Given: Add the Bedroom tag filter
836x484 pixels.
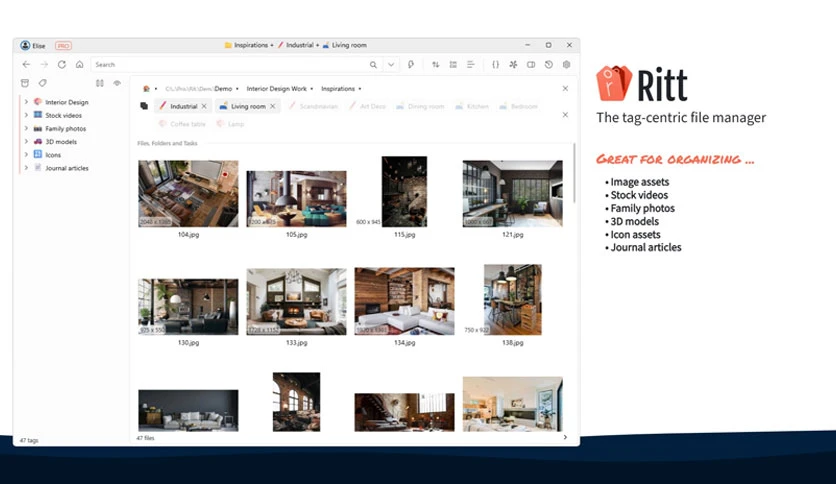Looking at the screenshot, I should pos(518,107).
